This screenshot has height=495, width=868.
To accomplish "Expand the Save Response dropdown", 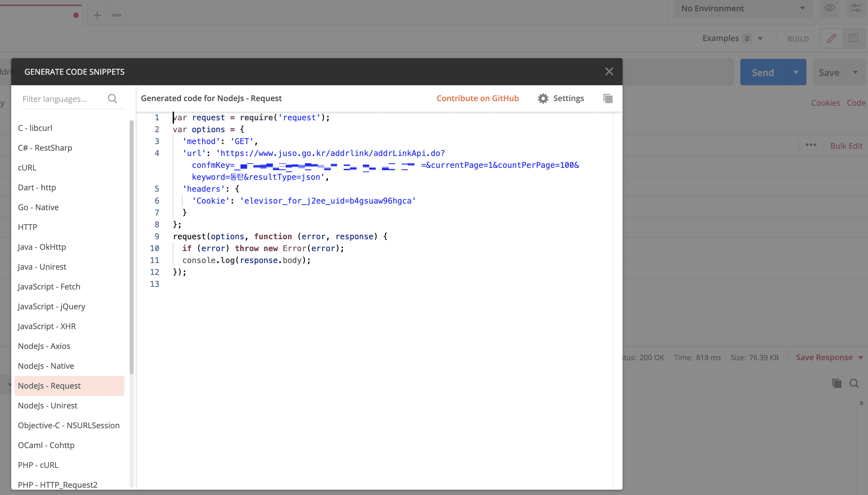I will [860, 358].
